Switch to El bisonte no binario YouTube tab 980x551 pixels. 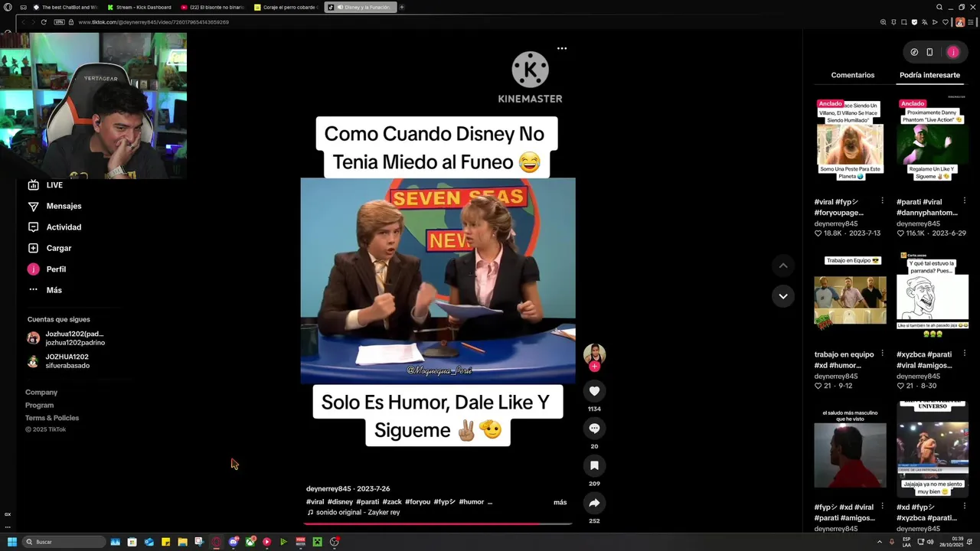pyautogui.click(x=213, y=7)
